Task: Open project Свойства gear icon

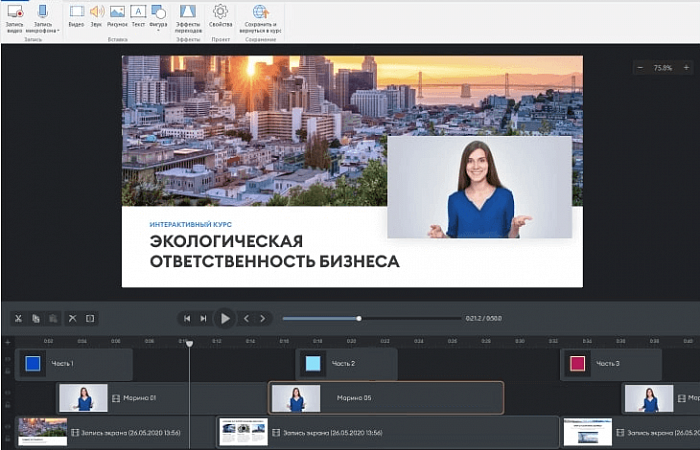Action: coord(221,12)
